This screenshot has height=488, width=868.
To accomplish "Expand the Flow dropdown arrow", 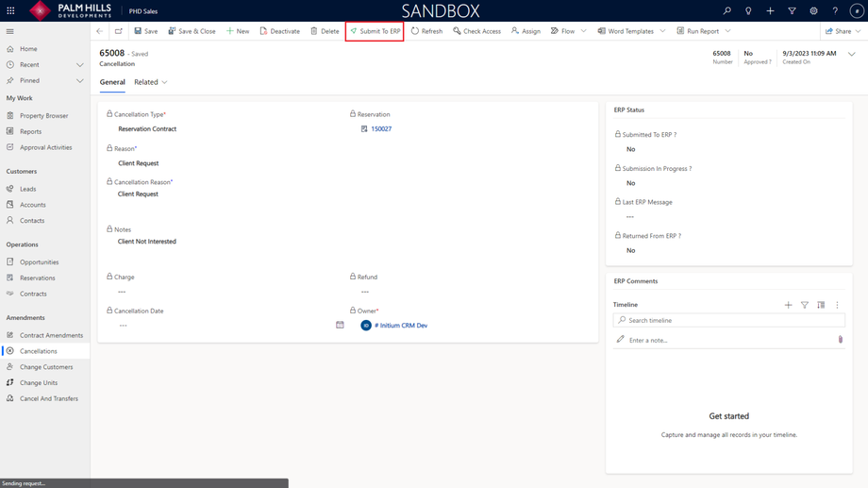I will pos(583,31).
